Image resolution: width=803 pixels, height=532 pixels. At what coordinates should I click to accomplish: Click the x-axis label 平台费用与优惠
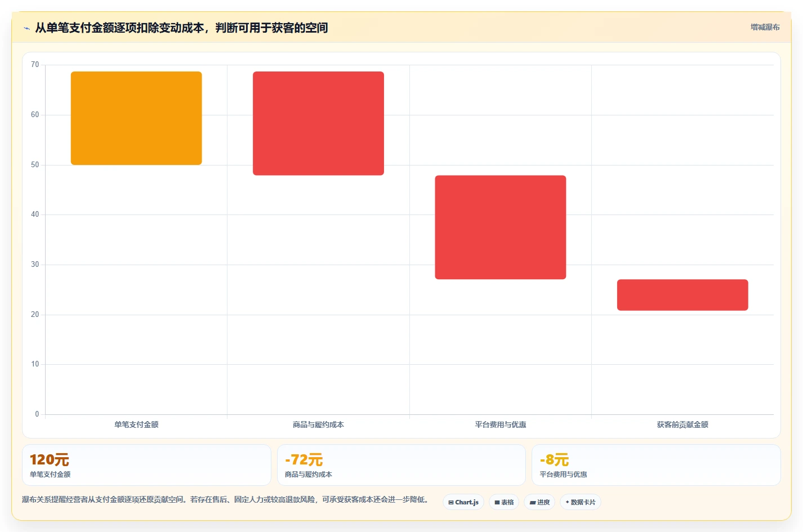pos(501,424)
